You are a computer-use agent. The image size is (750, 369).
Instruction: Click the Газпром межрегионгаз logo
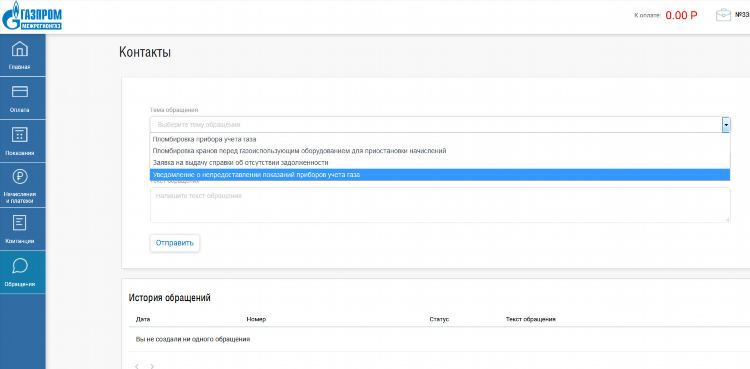(x=32, y=16)
